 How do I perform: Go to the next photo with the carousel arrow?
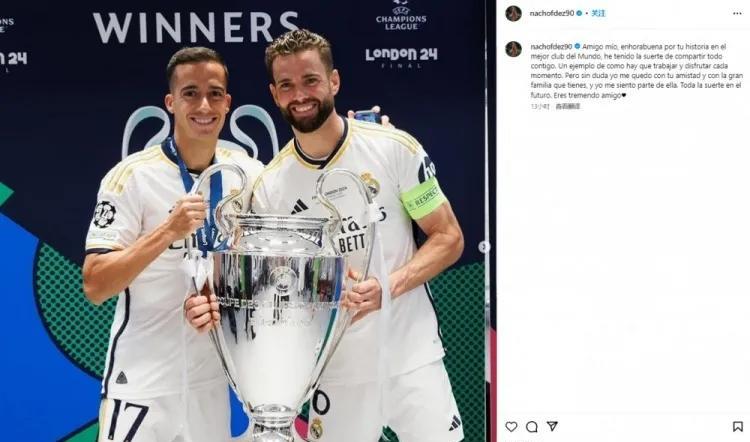pyautogui.click(x=484, y=247)
